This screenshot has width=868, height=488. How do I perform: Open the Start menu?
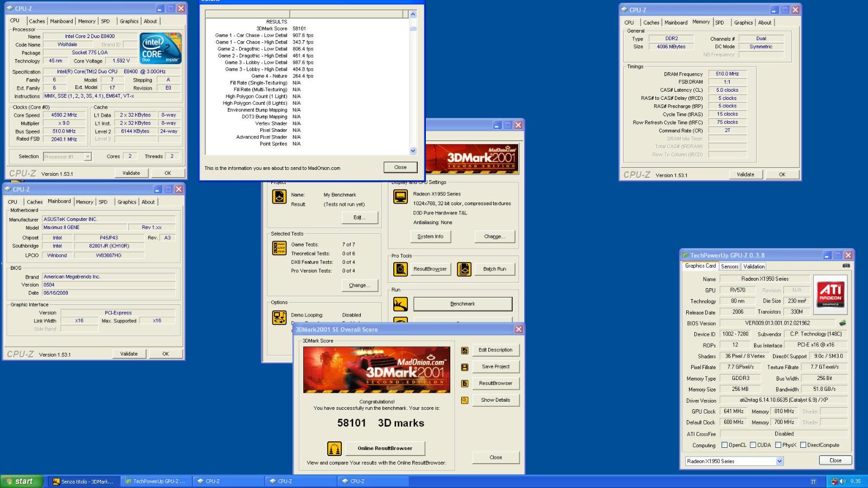click(x=22, y=481)
